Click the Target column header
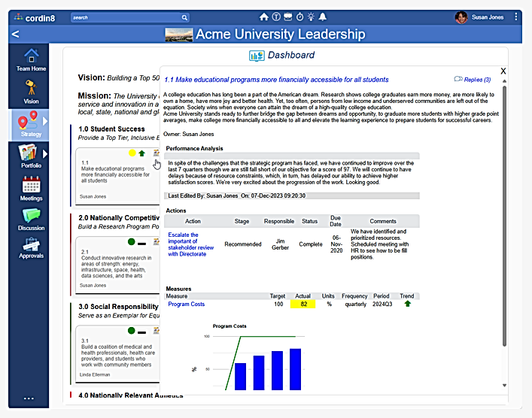The height and width of the screenshot is (418, 532). (x=277, y=296)
